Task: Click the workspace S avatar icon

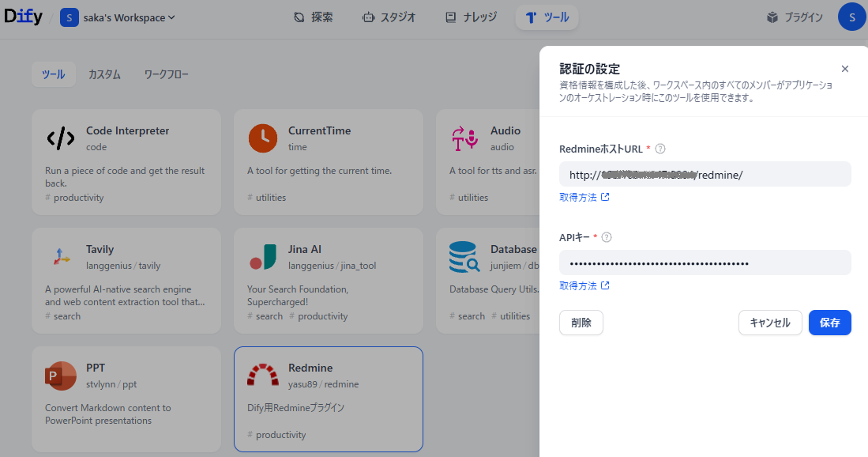Action: coord(70,17)
